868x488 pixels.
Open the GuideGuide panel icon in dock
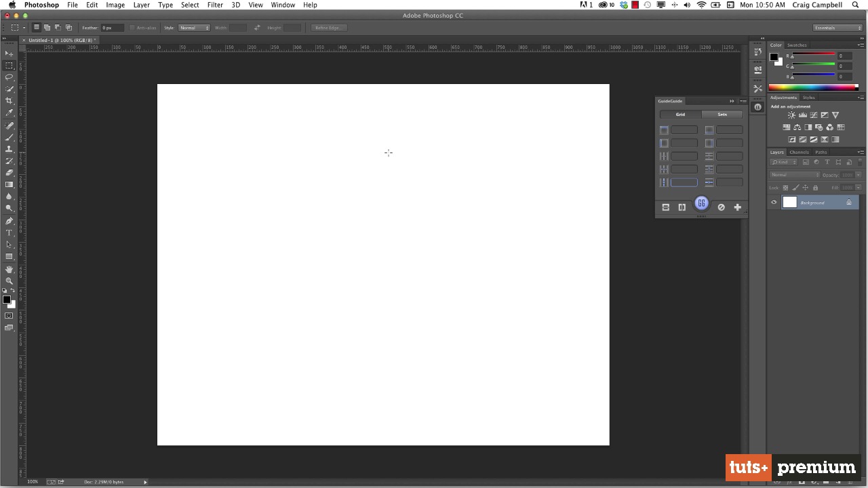758,107
